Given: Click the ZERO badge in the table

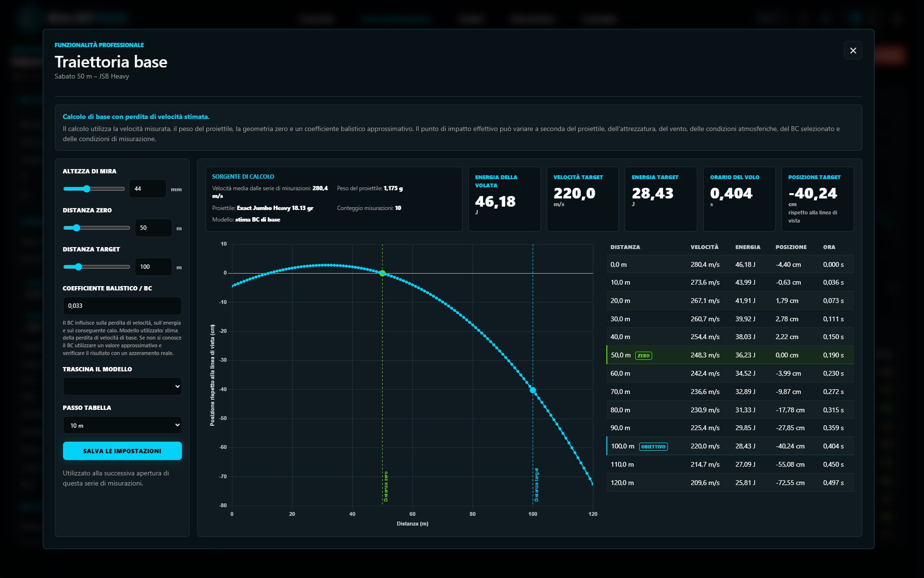Looking at the screenshot, I should (x=643, y=355).
